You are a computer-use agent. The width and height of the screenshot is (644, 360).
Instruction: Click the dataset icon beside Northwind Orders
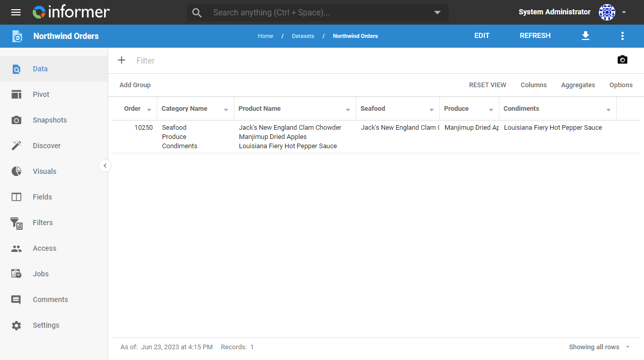(17, 36)
